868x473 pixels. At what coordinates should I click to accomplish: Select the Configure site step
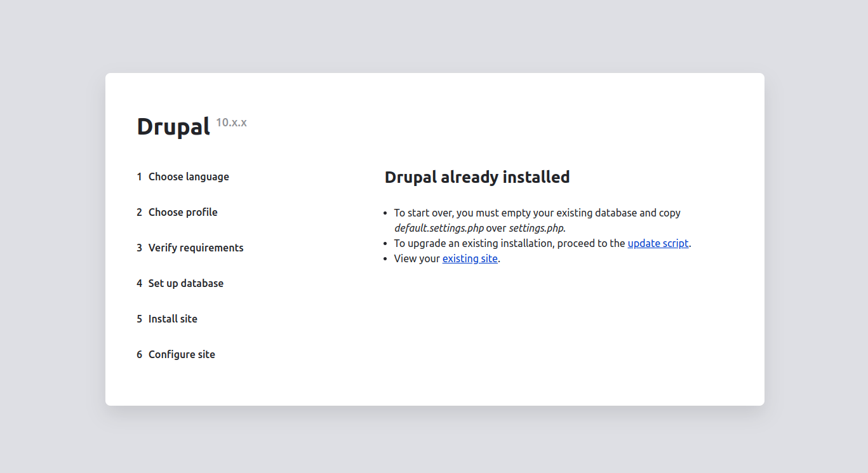pos(182,354)
